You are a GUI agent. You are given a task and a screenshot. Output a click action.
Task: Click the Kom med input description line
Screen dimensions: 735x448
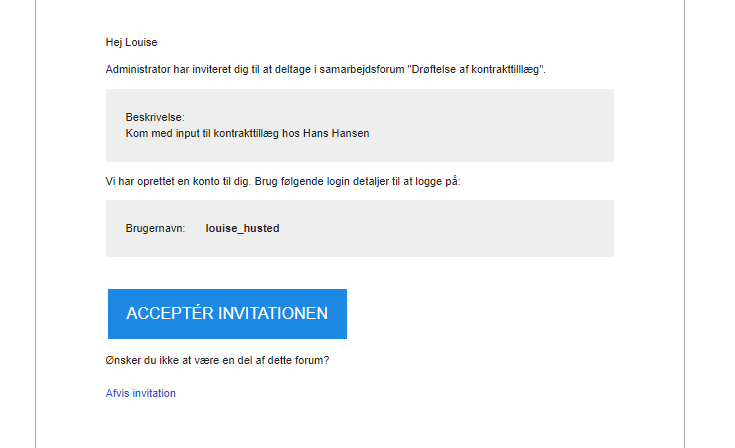pyautogui.click(x=248, y=134)
